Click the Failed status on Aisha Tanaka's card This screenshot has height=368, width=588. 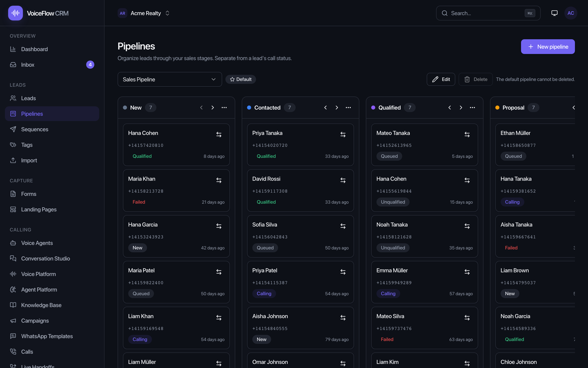coord(511,248)
